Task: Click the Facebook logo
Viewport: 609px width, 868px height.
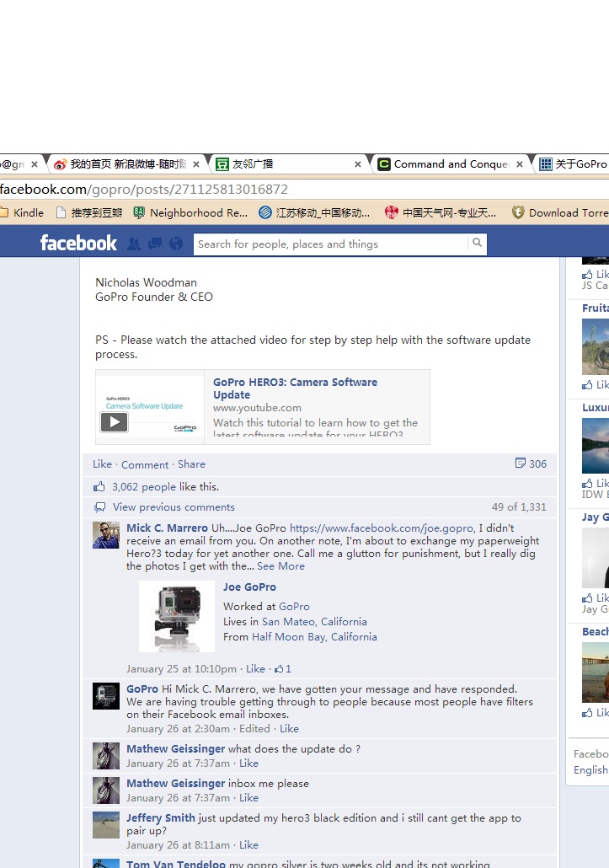Action: [x=78, y=243]
